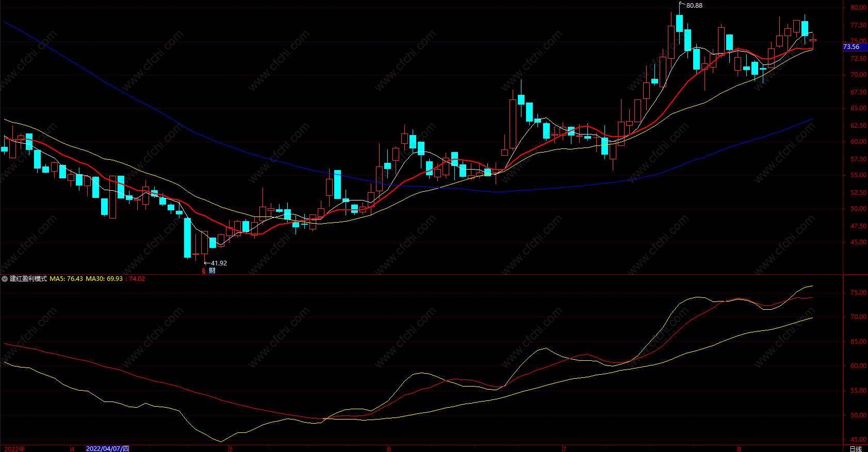Click the 65.00 sub-chart axis label
The height and width of the screenshot is (452, 868).
click(859, 342)
